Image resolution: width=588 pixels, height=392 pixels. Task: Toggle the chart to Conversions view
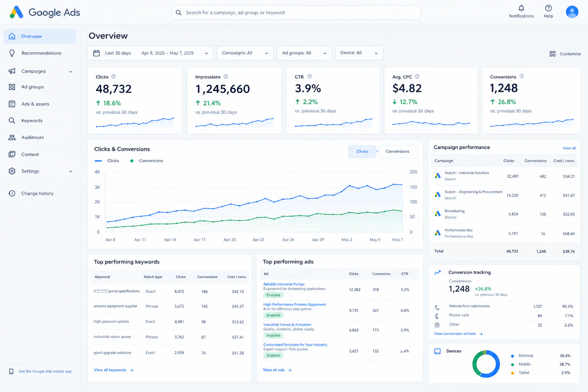[397, 152]
